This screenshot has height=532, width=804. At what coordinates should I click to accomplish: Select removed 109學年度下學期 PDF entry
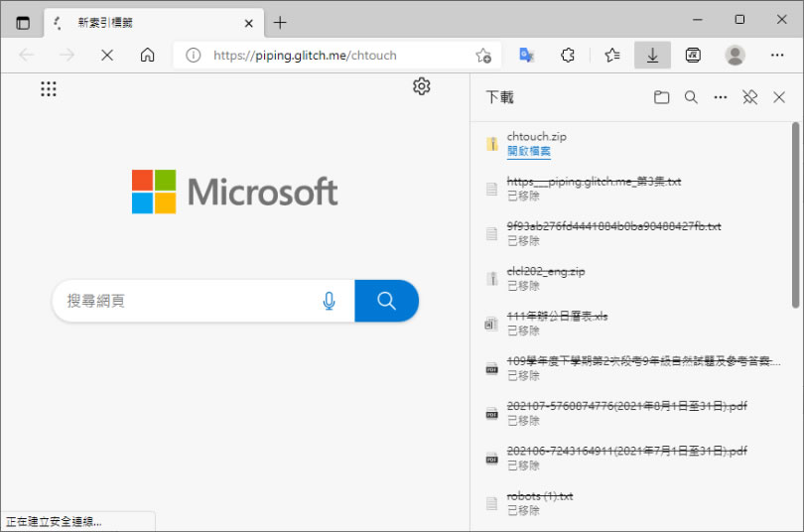630,368
